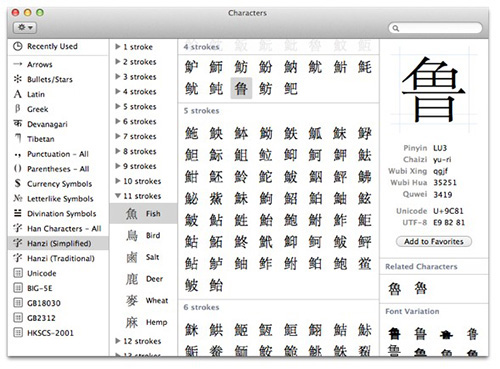Select the GB18030 category
This screenshot has width=500, height=369.
click(58, 303)
